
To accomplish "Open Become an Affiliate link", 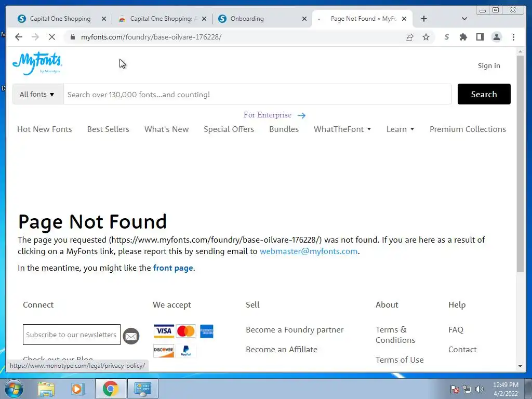I will 282,350.
